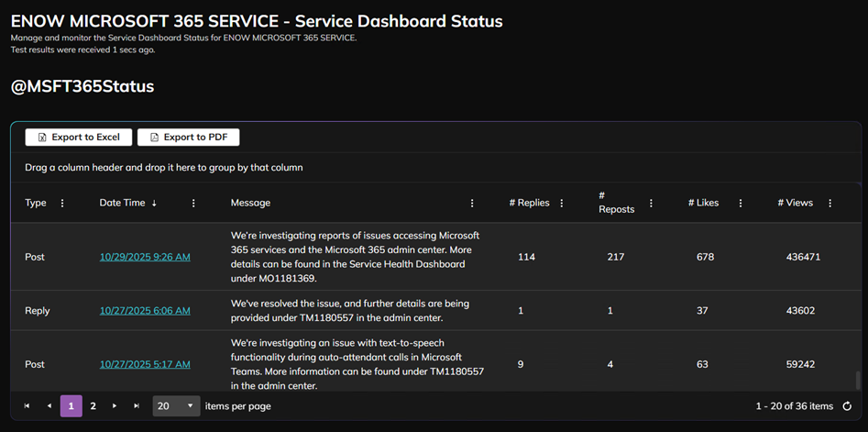Click the Reply type cell
The width and height of the screenshot is (868, 432).
coord(37,311)
